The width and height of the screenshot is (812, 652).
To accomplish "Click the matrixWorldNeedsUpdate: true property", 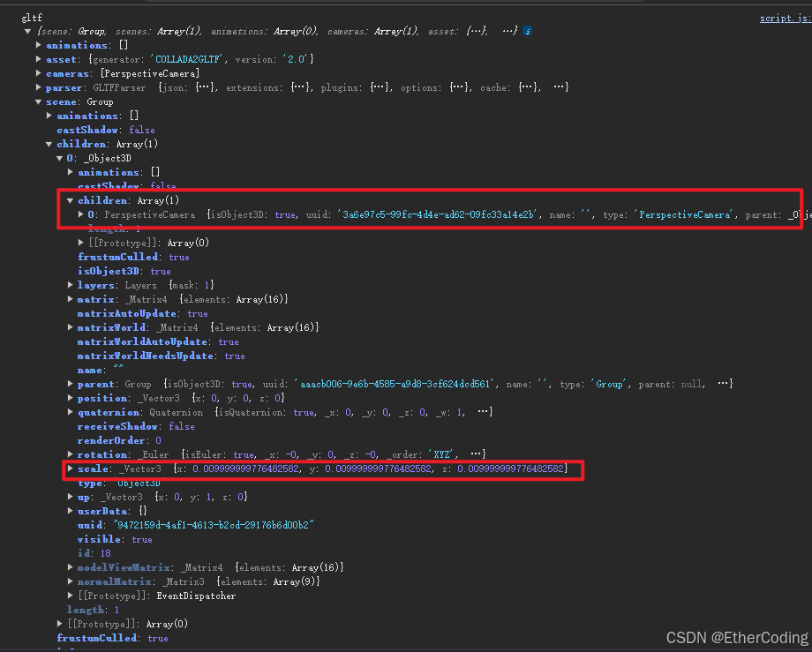I will (x=161, y=356).
